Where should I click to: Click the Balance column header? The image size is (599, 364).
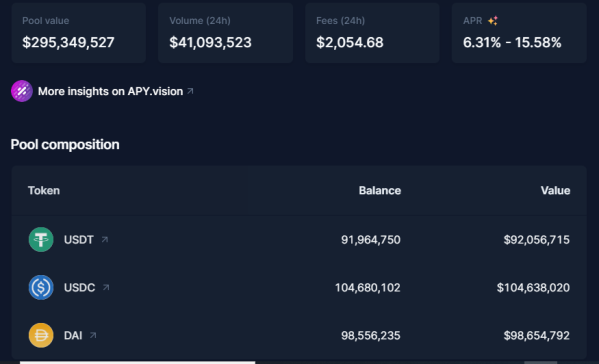click(380, 191)
